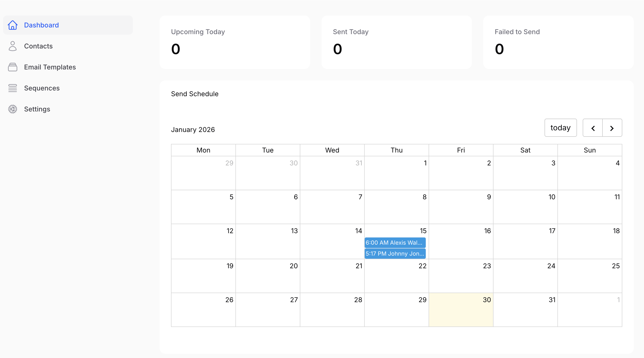The width and height of the screenshot is (644, 358).
Task: Click the Failed to Send card
Action: click(558, 42)
